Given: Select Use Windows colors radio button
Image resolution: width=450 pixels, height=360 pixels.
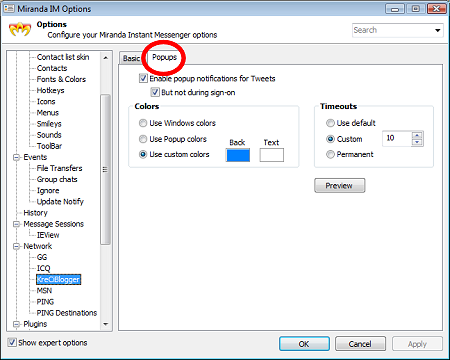Looking at the screenshot, I should [x=143, y=123].
